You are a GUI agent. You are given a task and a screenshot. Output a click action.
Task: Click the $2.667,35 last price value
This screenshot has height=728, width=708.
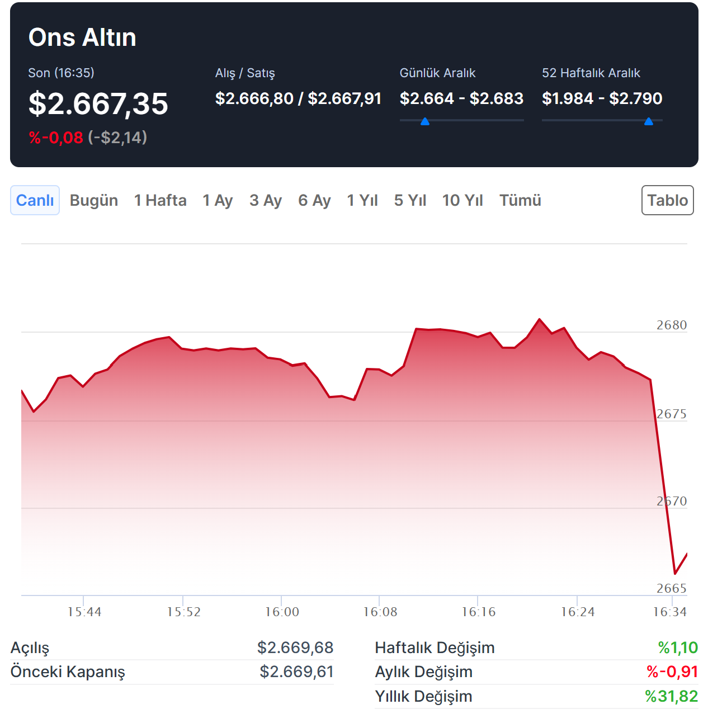coord(98,104)
